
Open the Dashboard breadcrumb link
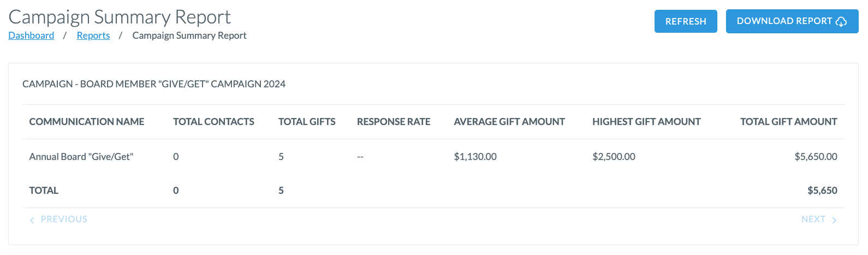[31, 35]
